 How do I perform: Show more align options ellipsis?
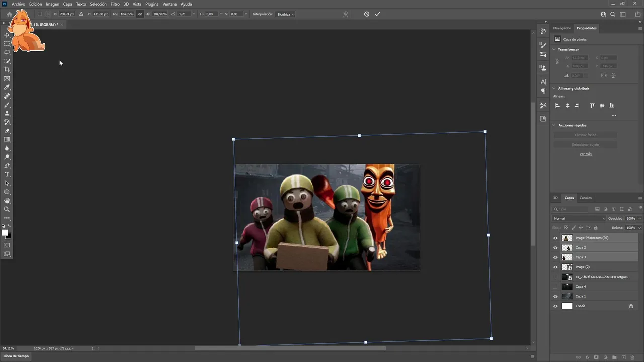(614, 116)
